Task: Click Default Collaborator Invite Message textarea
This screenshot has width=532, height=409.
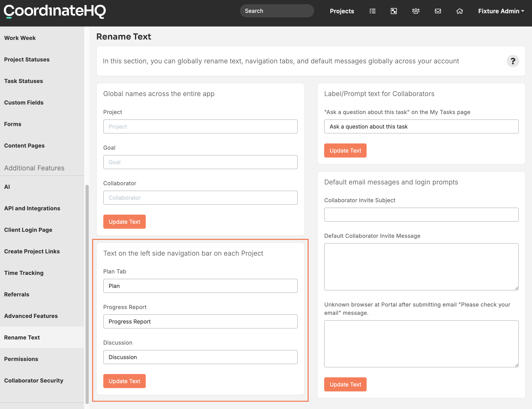Action: [421, 267]
